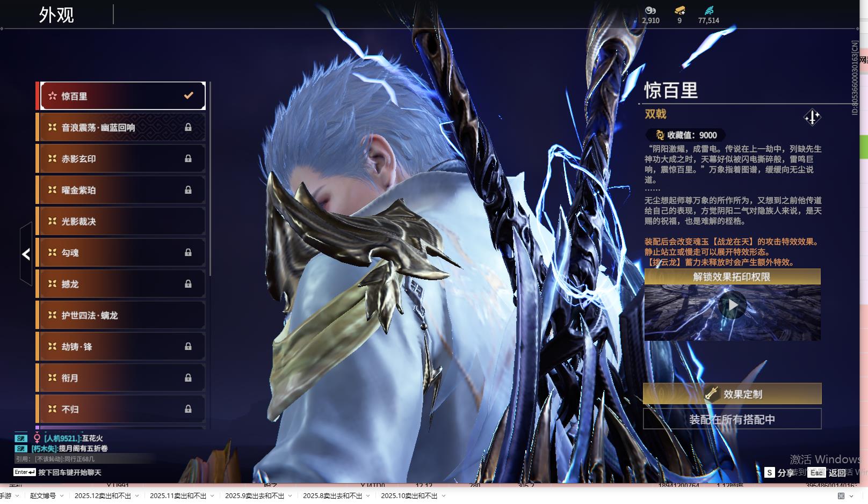Open dropdown arrow of 2025.8卖出去和不出 tab

[368, 496]
